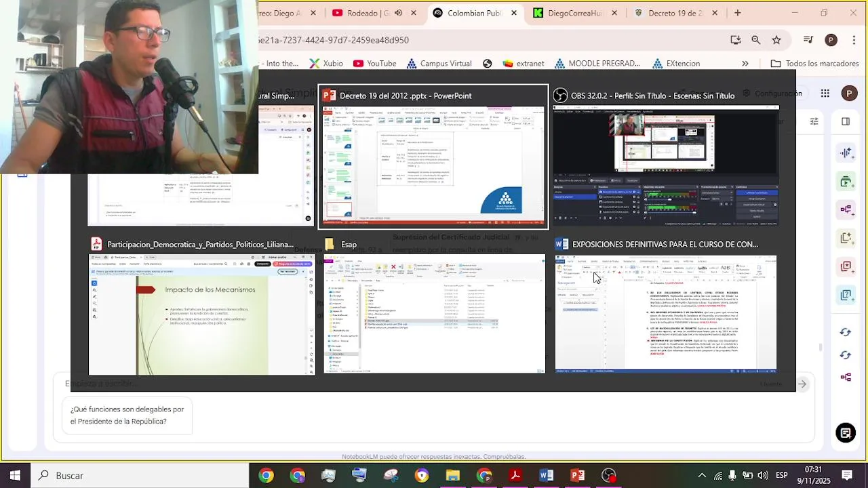Generate a Video Overview from Studio
868x488 pixels.
click(x=846, y=181)
